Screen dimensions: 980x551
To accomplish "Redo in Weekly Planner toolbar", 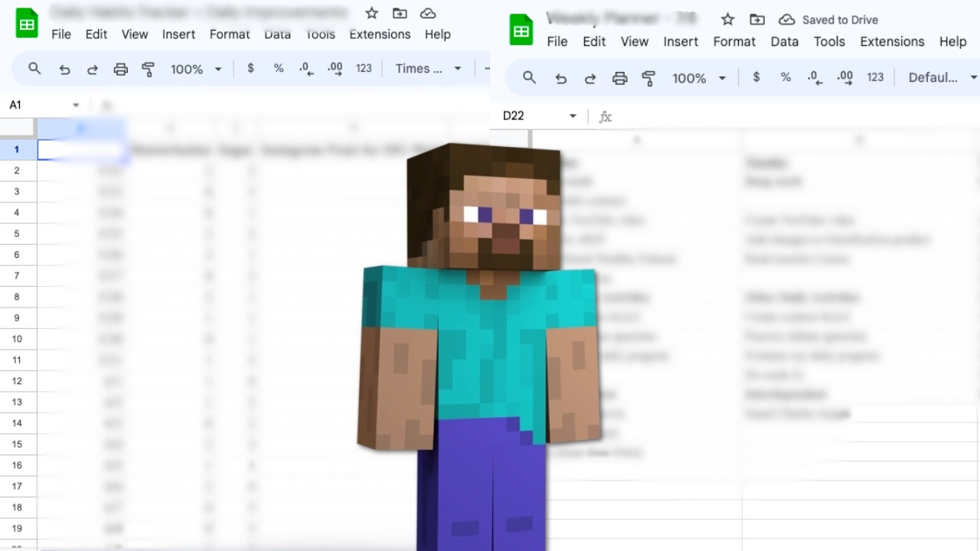I will click(590, 78).
